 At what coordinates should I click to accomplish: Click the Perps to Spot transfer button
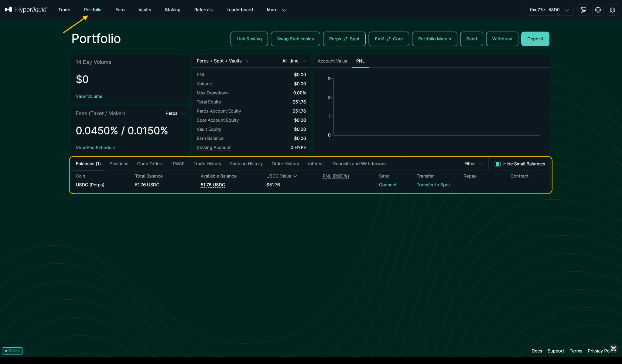(344, 39)
